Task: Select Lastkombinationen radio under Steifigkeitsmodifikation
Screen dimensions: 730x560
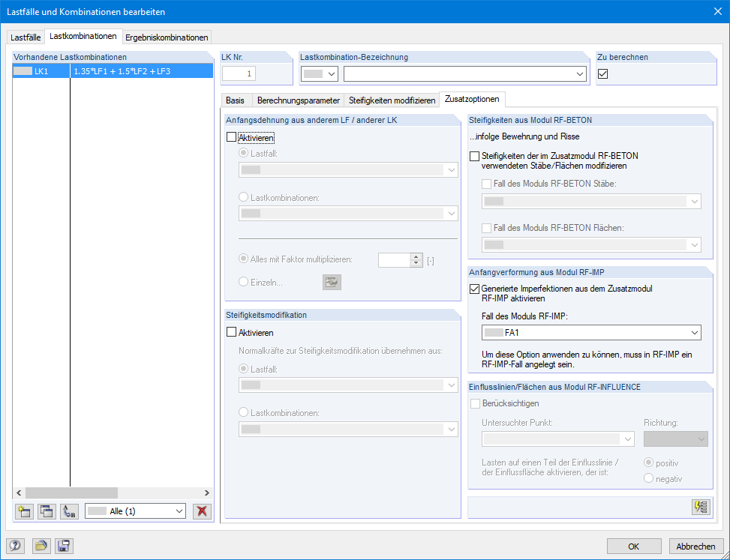Action: [244, 412]
